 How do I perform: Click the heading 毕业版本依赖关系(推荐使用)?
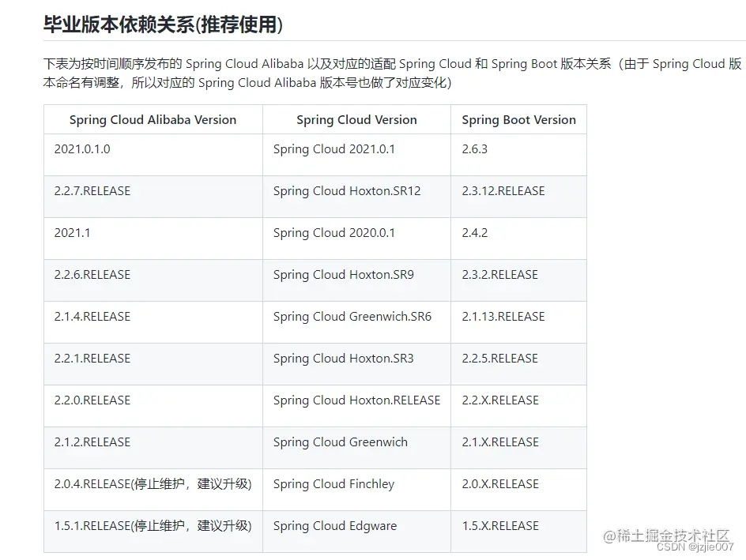(x=163, y=24)
